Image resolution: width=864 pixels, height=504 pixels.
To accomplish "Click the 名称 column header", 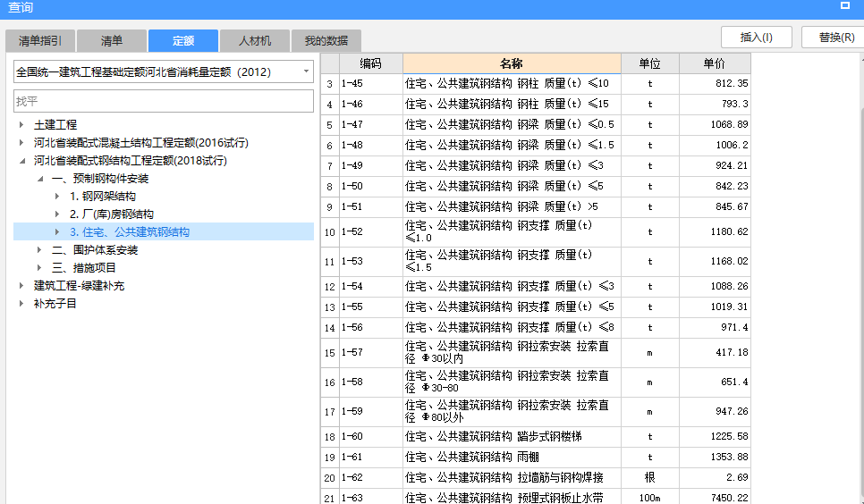I will (512, 63).
